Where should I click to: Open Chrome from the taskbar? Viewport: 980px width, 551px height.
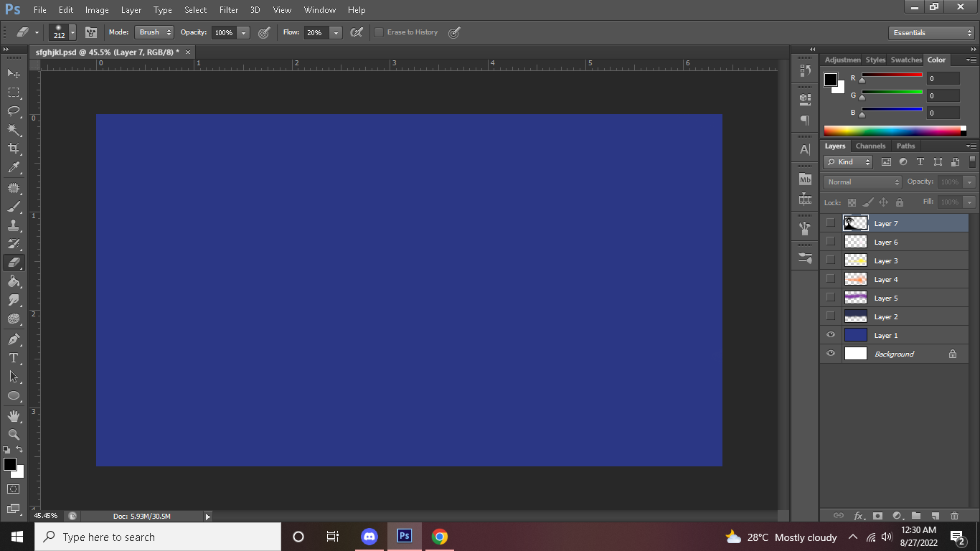(440, 537)
